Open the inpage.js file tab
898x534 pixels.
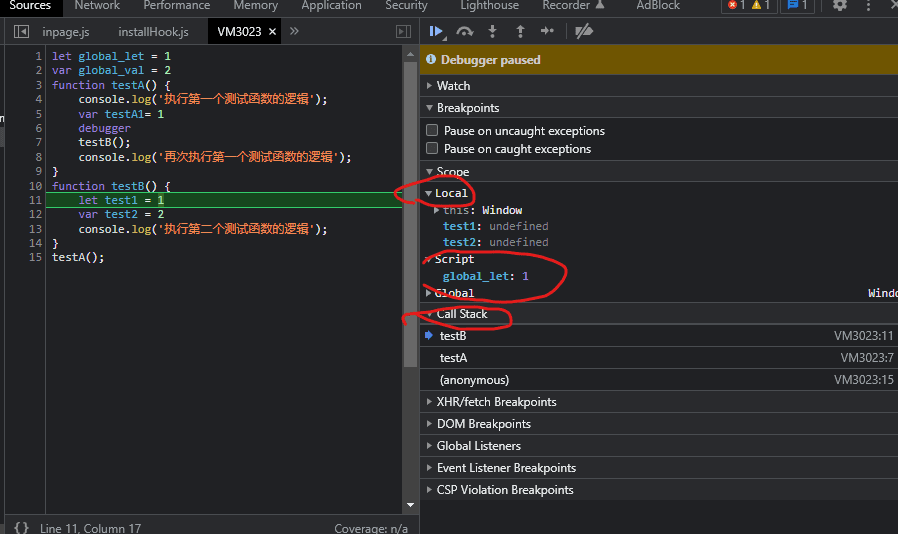click(x=66, y=32)
